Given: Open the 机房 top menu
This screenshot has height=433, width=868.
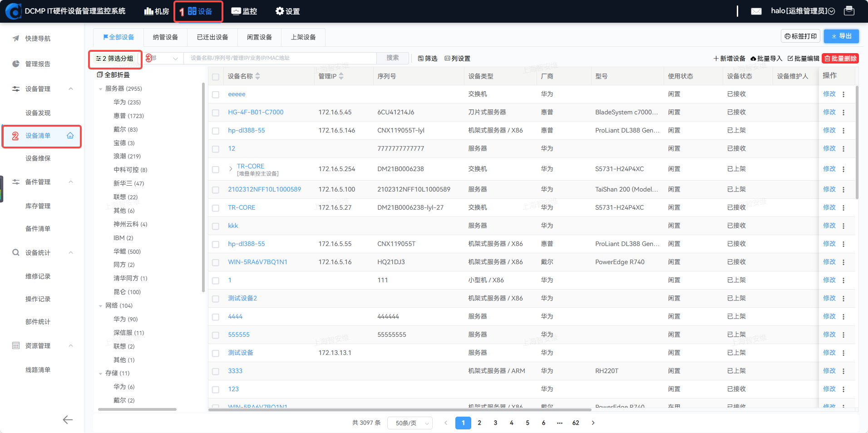Looking at the screenshot, I should (x=157, y=11).
